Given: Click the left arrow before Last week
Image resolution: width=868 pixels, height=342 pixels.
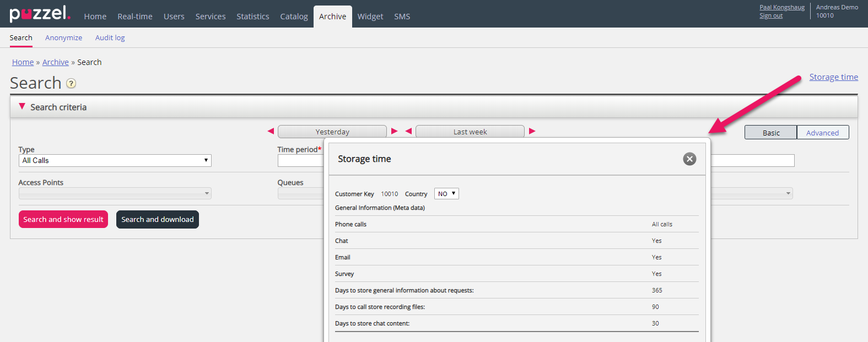Looking at the screenshot, I should (408, 131).
